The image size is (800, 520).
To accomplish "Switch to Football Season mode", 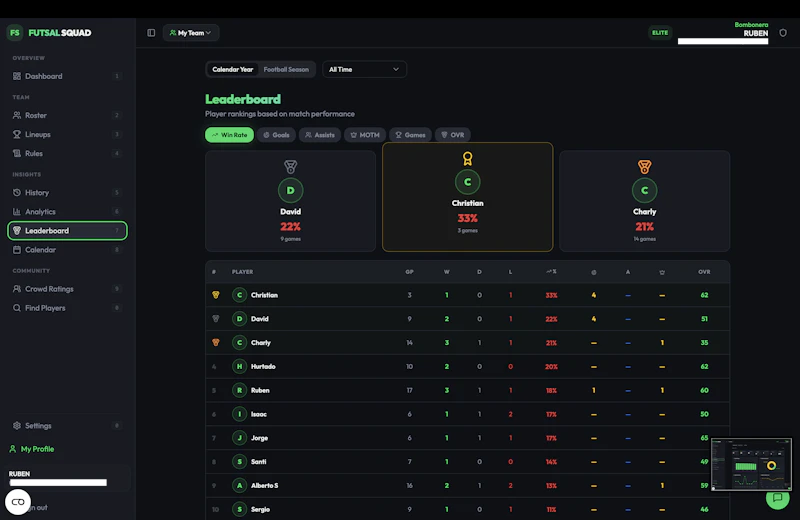I will click(286, 69).
